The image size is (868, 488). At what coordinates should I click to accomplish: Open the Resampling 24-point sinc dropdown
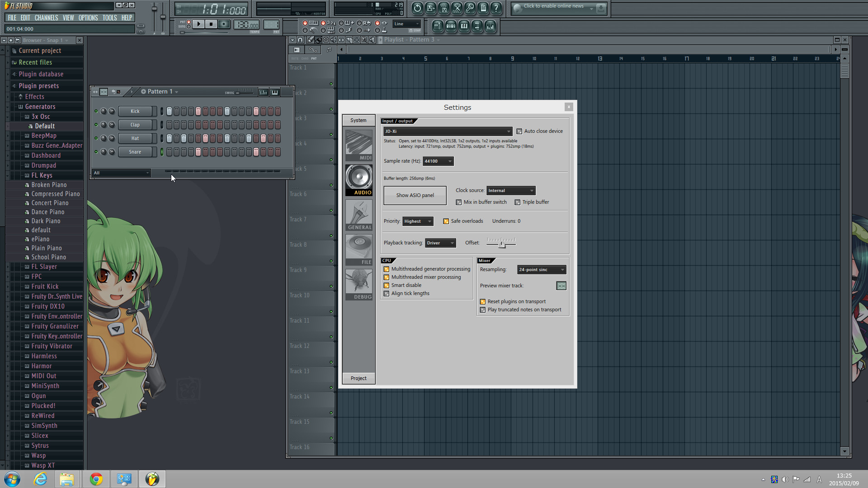[x=542, y=270]
